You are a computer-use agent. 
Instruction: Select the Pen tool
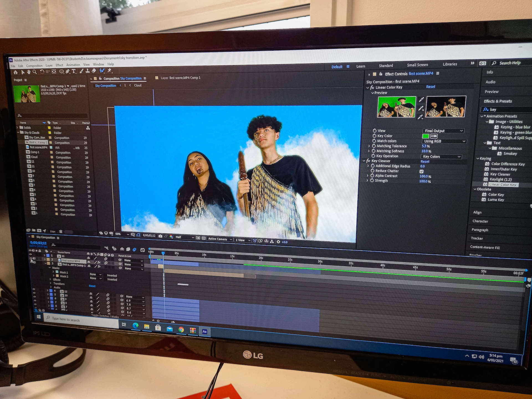tap(68, 71)
